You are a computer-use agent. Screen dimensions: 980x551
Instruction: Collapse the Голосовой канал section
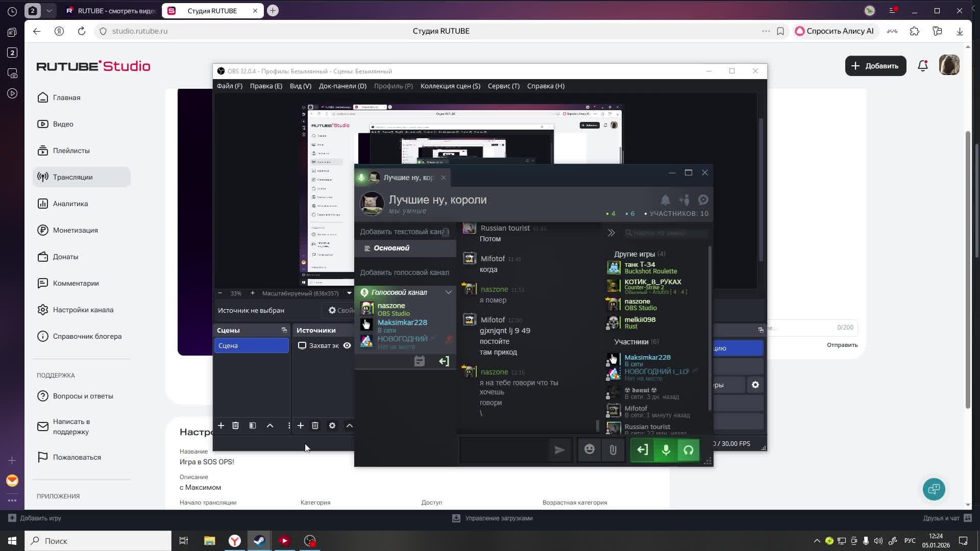pos(448,292)
